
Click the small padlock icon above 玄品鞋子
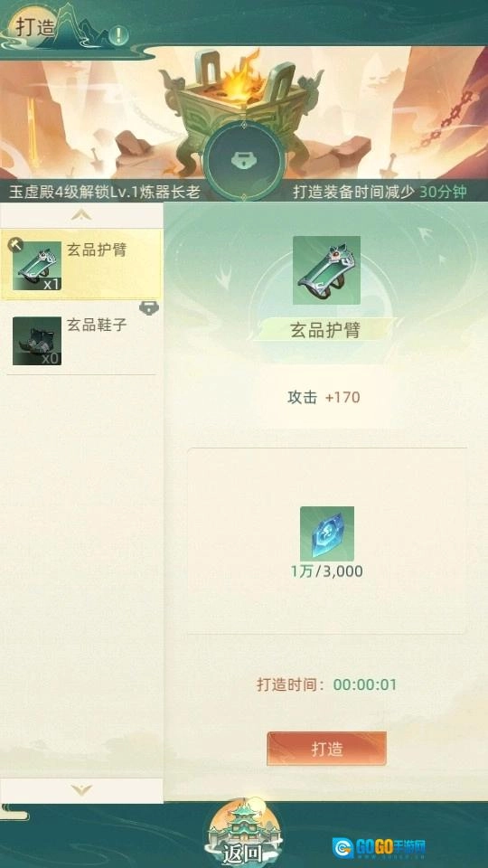pos(149,308)
